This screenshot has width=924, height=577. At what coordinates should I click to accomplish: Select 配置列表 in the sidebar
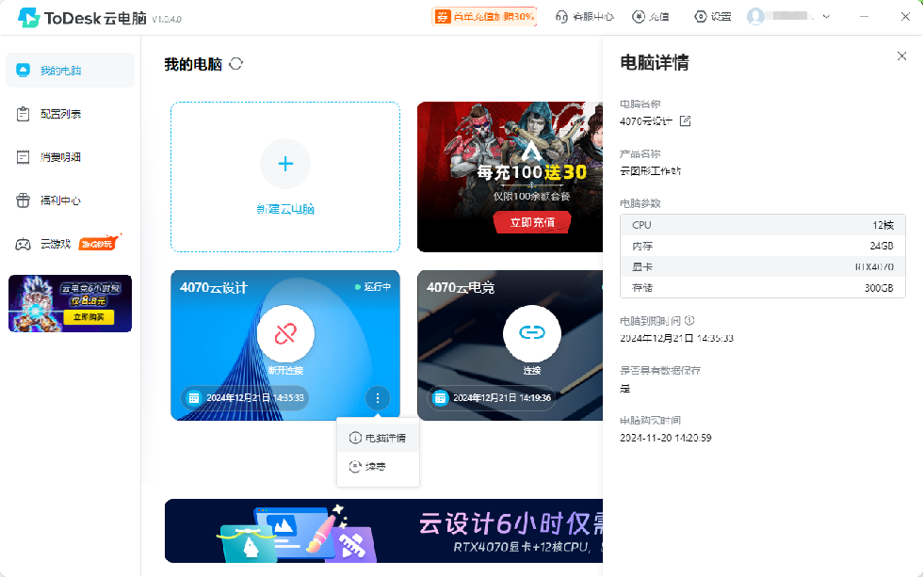click(51, 112)
